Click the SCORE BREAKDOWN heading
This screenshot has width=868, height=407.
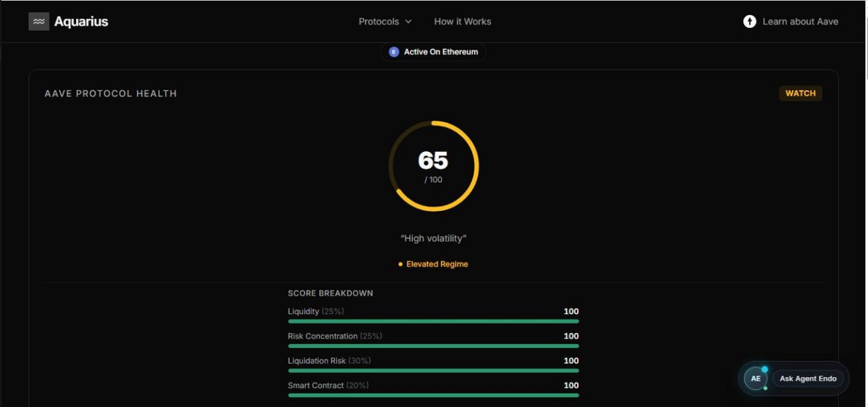coord(330,293)
